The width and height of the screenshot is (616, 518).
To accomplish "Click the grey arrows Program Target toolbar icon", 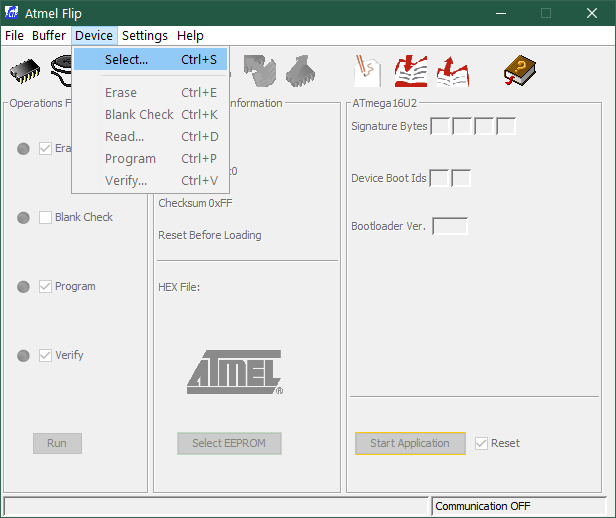I will pyautogui.click(x=260, y=71).
